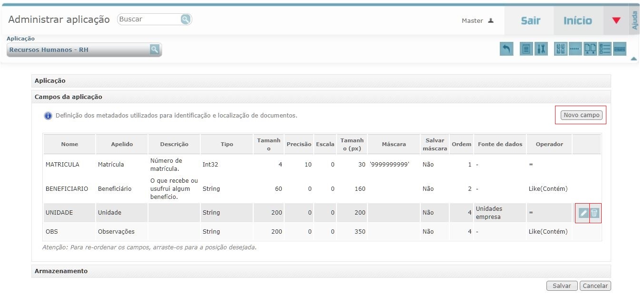Viewport: 644px width, 296px height.
Task: Edit the UNIDADE field with pencil icon
Action: 583,213
